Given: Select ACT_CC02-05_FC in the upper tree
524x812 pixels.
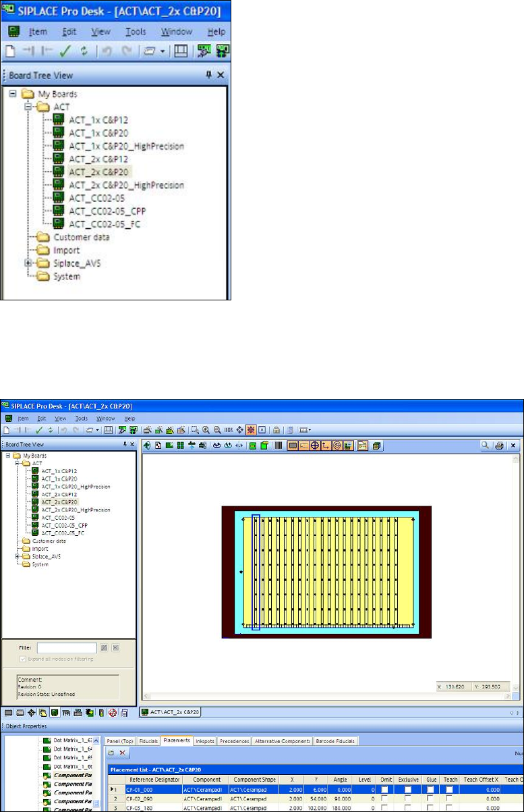Looking at the screenshot, I should point(104,223).
